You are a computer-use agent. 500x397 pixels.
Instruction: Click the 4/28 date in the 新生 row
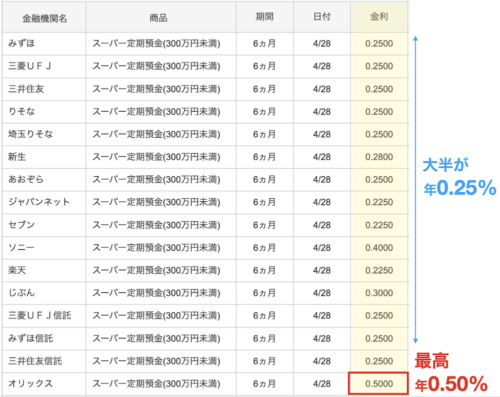point(322,157)
